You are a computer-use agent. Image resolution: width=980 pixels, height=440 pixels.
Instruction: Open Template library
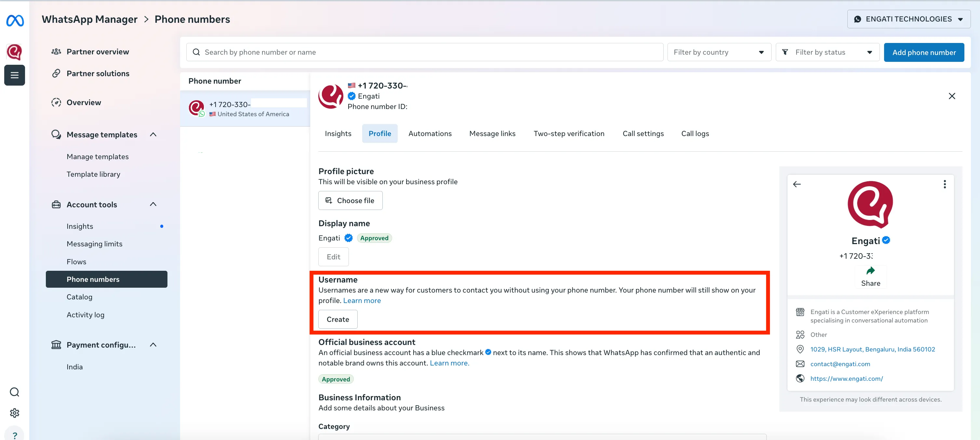93,174
